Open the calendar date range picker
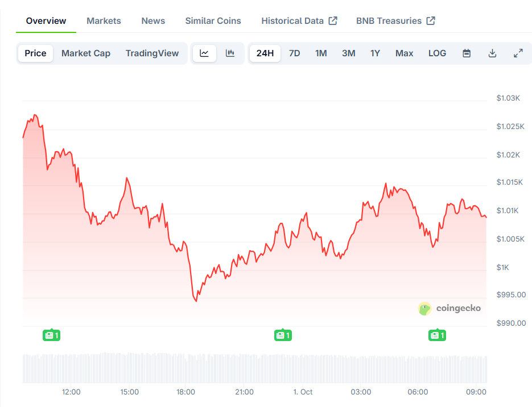This screenshot has width=532, height=407. (467, 53)
